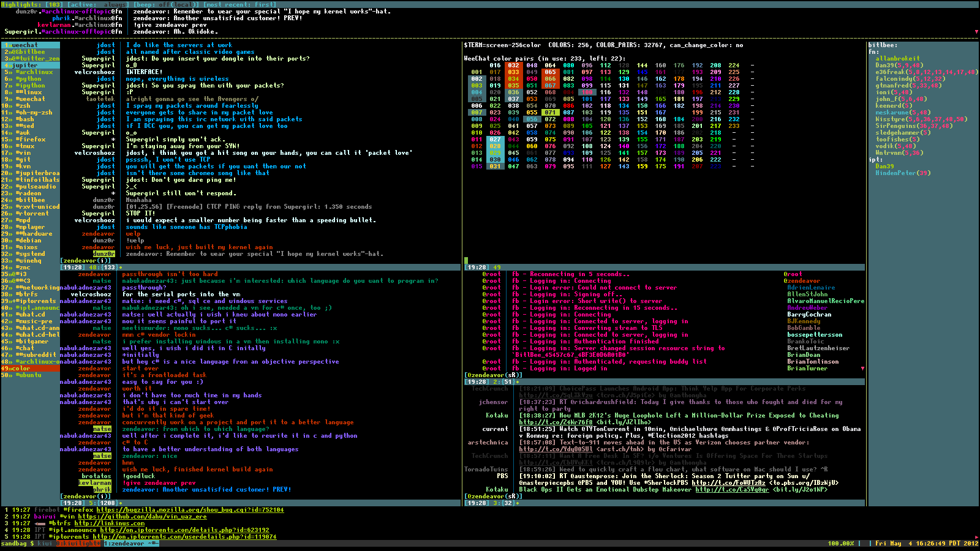This screenshot has width=980, height=551.
Task: Switch to #vim channel buffer
Action: [30, 153]
